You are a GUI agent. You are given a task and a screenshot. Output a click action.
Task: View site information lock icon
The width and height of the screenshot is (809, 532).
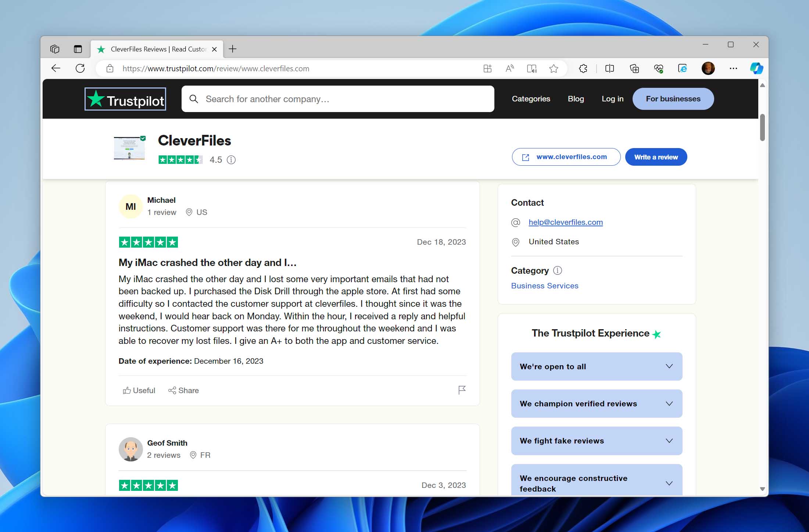point(110,68)
